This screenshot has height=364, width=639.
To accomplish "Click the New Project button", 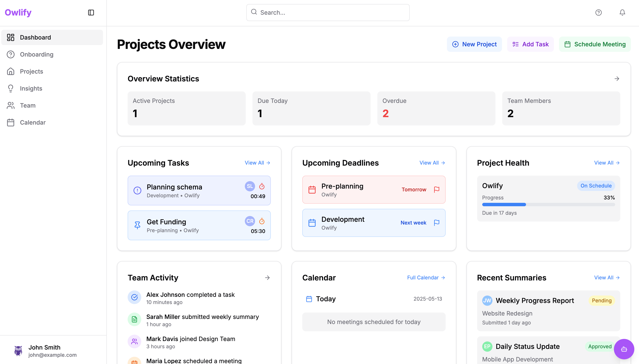I will 474,44.
